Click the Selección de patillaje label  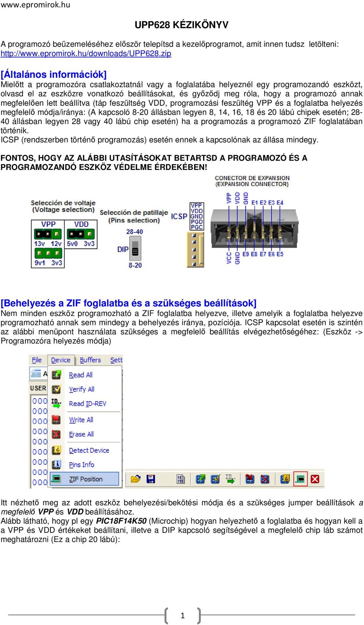click(x=134, y=213)
